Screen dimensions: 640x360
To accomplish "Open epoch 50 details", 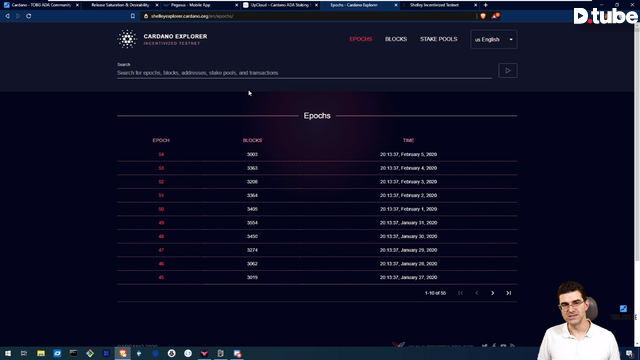I will (x=161, y=209).
